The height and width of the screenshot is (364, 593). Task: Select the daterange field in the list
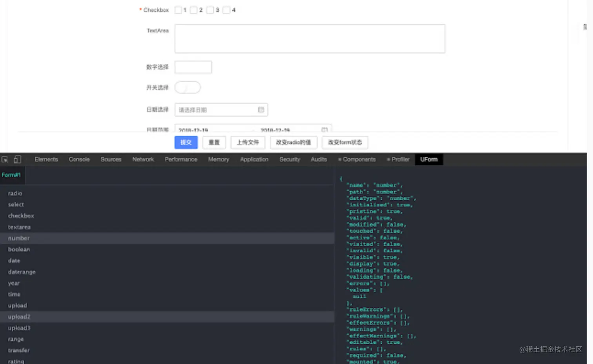coord(22,272)
